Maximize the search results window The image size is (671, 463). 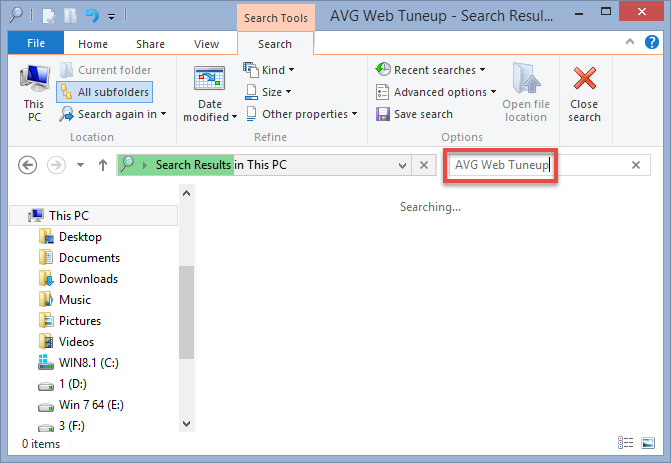[606, 12]
